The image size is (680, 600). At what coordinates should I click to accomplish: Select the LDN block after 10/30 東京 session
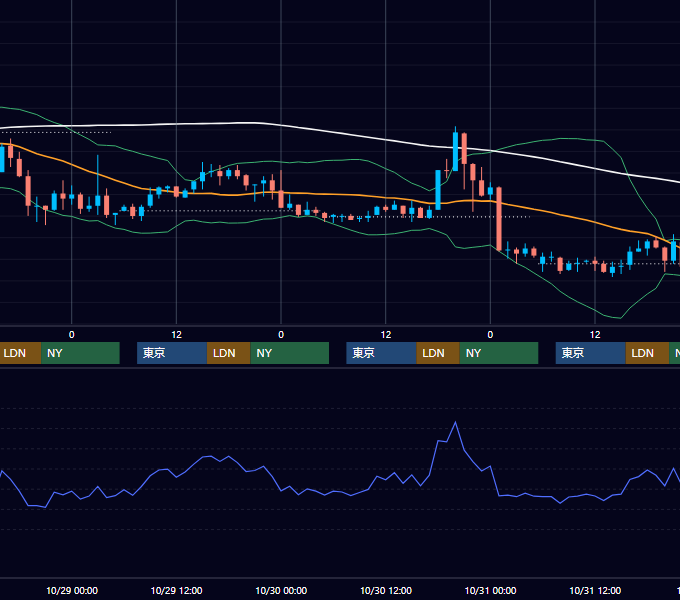pos(438,353)
